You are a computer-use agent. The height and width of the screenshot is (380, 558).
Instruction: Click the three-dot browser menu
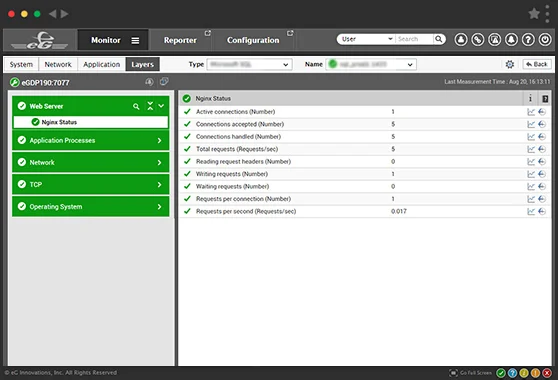547,14
